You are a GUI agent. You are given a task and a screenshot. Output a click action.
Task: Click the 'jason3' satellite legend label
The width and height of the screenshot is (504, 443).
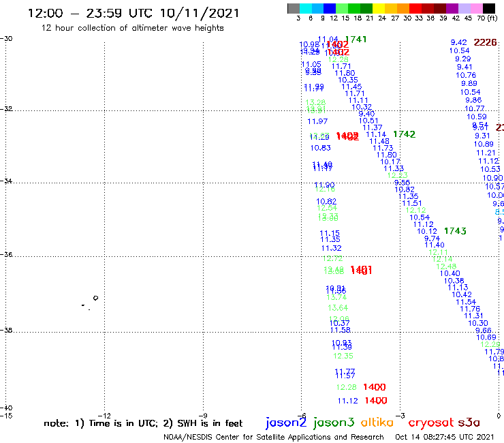click(x=334, y=423)
